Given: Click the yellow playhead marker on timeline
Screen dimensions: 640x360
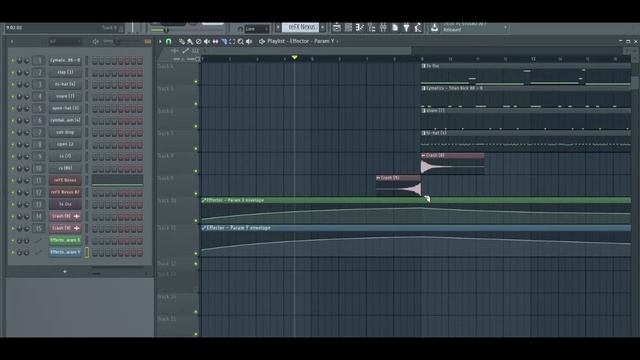Looking at the screenshot, I should (x=294, y=58).
